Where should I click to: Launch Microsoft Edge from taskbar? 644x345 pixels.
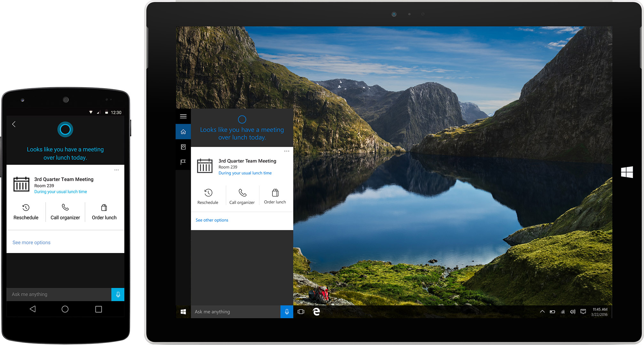316,312
